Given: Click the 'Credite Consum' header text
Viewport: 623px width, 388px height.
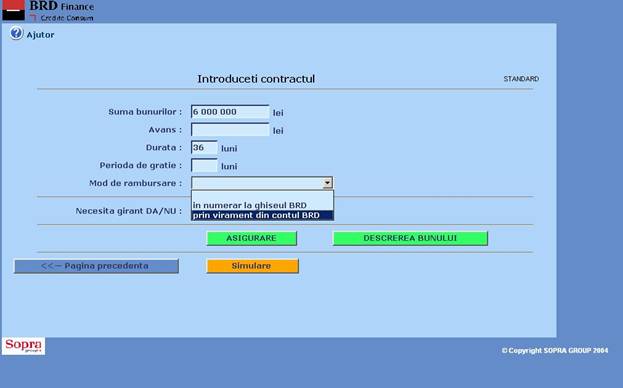Looking at the screenshot, I should pyautogui.click(x=67, y=18).
